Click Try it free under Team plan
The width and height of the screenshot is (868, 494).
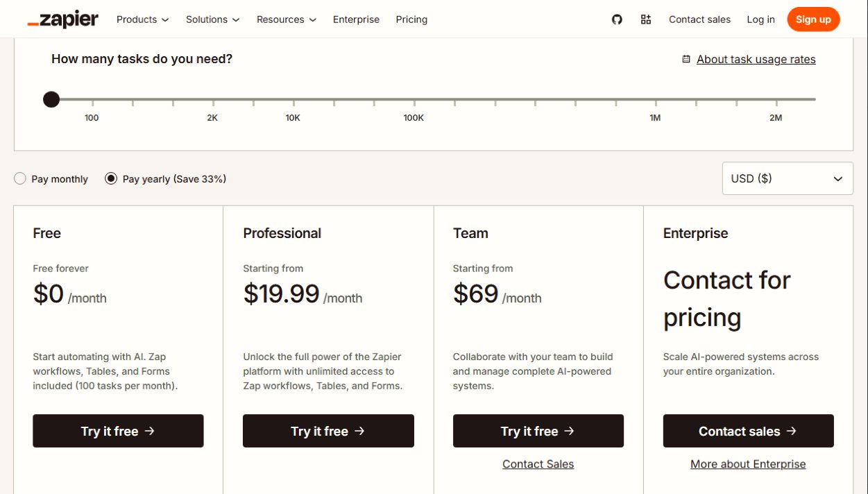[538, 431]
